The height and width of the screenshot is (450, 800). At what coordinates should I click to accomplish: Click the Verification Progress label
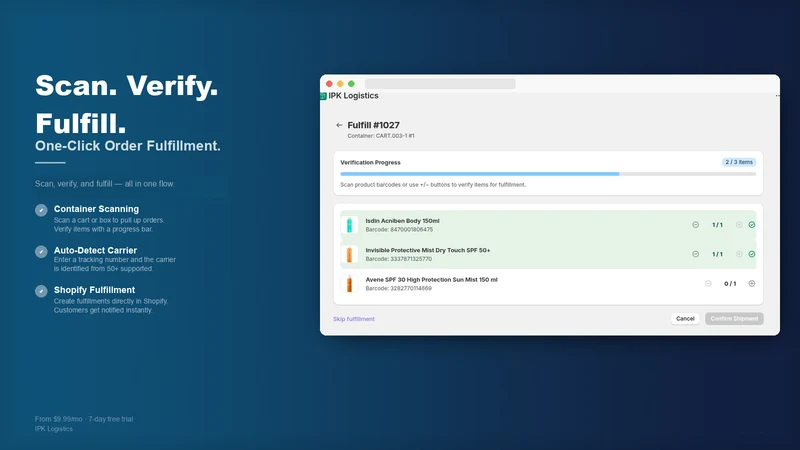pos(370,162)
